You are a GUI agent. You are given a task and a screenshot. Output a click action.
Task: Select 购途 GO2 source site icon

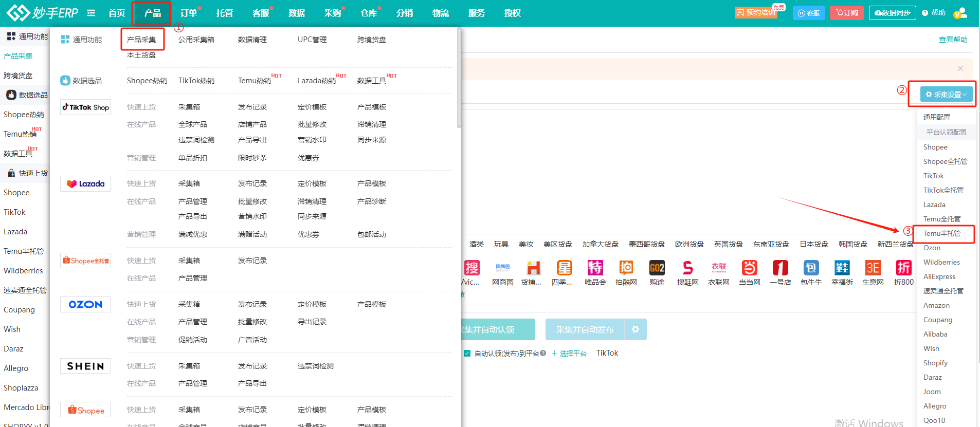click(657, 268)
